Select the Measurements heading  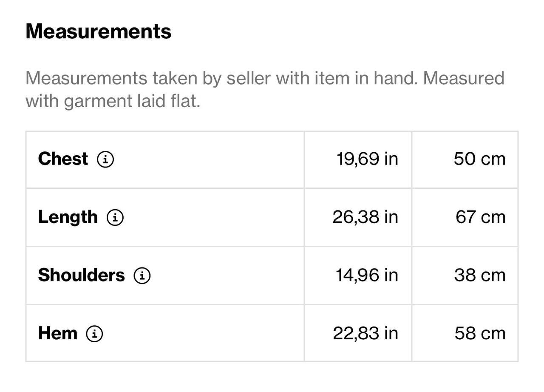pos(98,31)
